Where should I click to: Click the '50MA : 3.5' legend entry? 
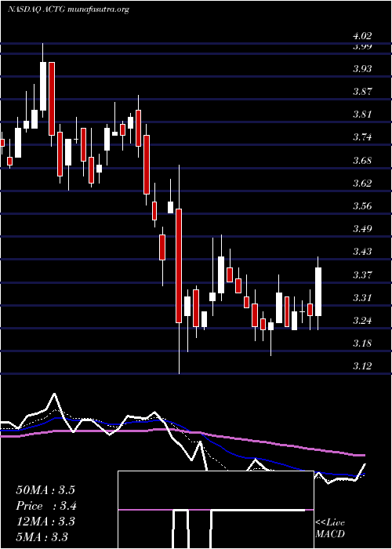tap(45, 490)
